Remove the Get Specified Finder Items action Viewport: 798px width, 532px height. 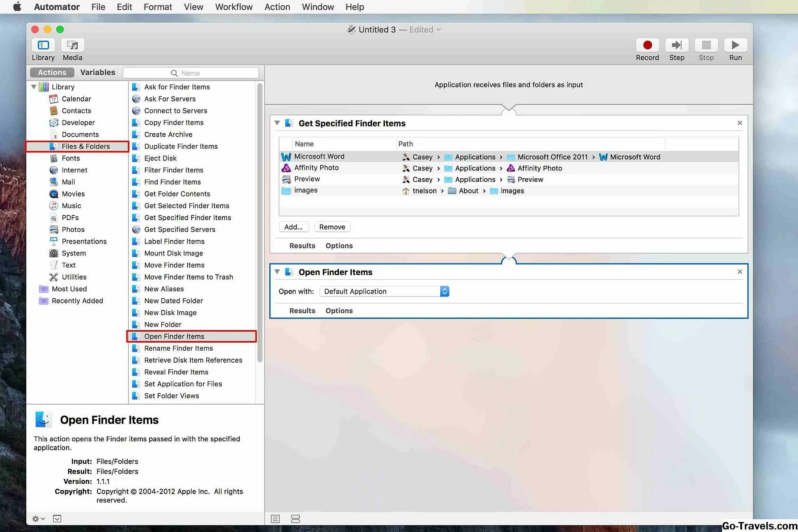tap(740, 123)
